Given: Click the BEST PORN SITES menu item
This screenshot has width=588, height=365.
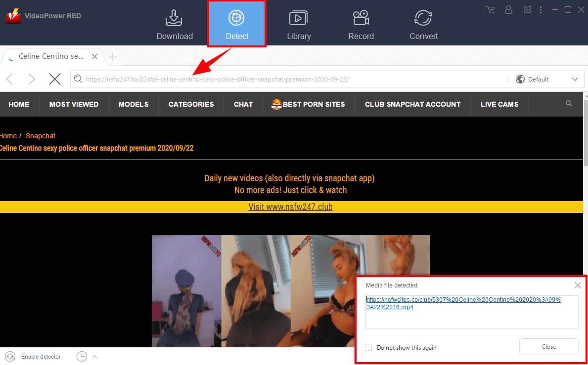Looking at the screenshot, I should click(x=309, y=104).
